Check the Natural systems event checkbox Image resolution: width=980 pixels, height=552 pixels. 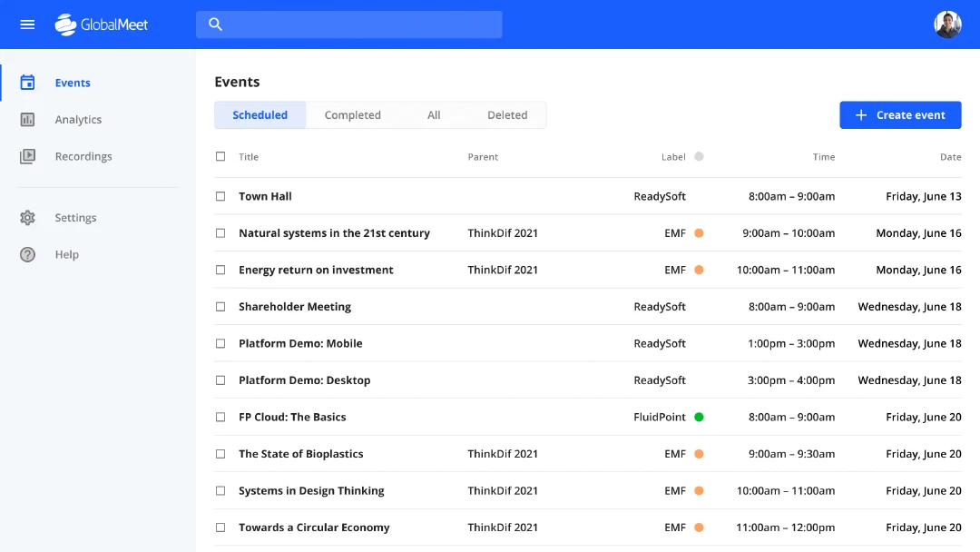[x=220, y=233]
